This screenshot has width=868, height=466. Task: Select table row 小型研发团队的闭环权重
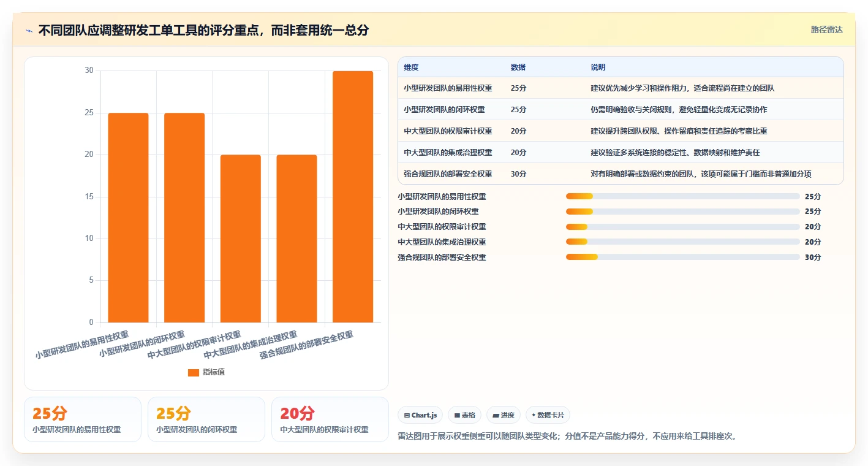621,110
